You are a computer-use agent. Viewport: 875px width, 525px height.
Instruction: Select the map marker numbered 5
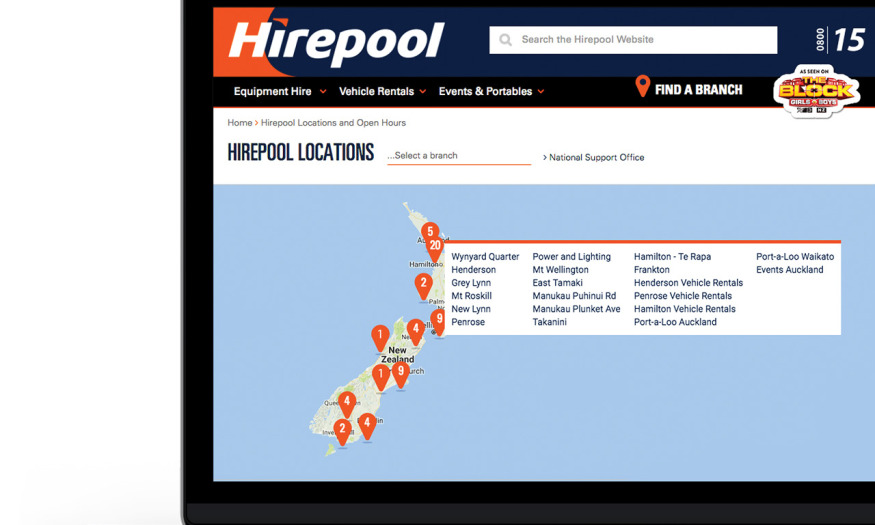coord(430,231)
